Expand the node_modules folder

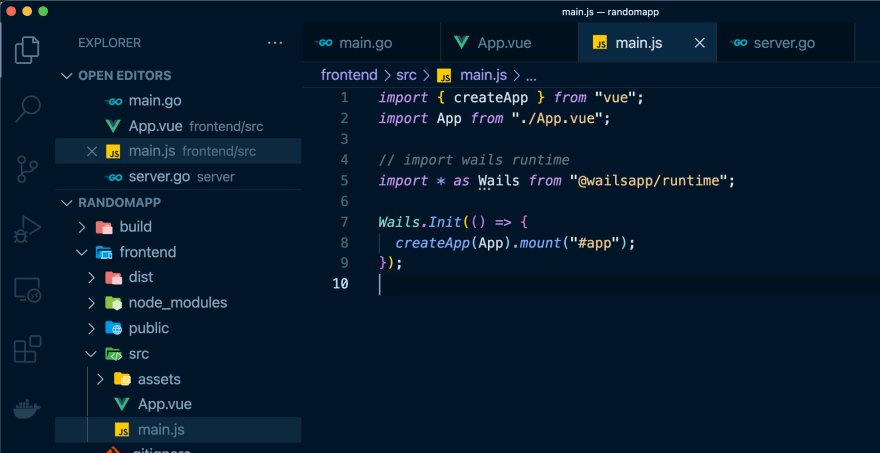coord(91,303)
